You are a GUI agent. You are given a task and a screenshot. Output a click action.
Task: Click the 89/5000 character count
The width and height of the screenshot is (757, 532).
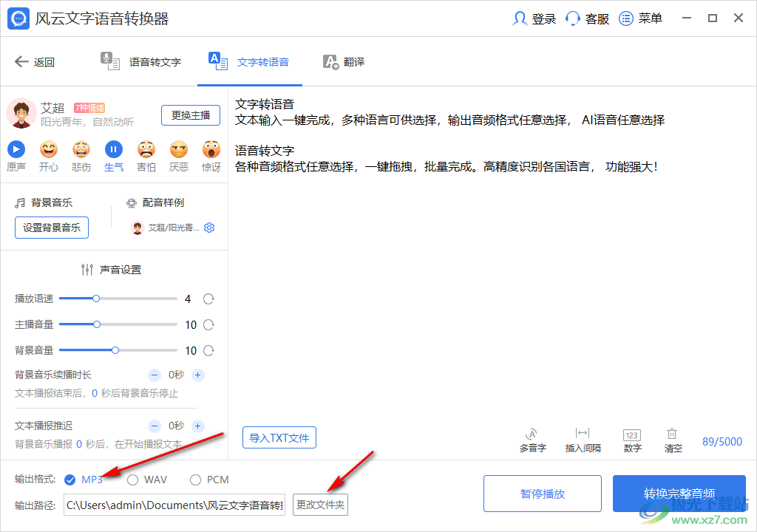pos(722,442)
